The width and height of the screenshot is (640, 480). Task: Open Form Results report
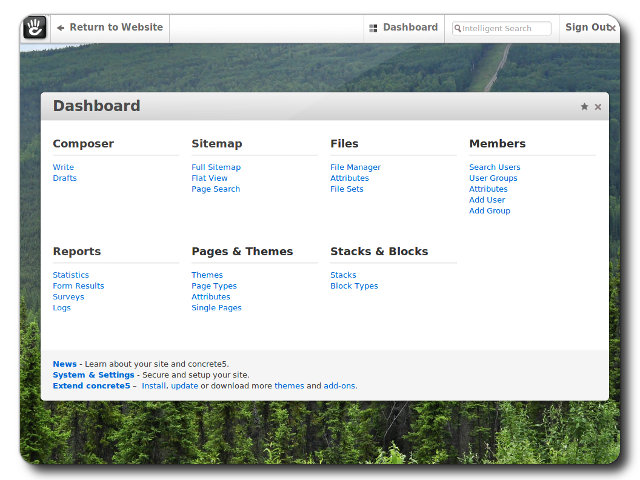pyautogui.click(x=78, y=286)
